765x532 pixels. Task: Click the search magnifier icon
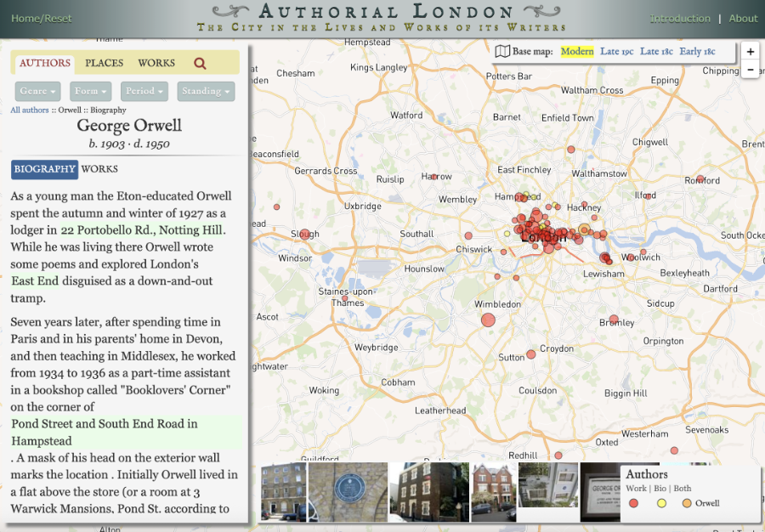200,64
